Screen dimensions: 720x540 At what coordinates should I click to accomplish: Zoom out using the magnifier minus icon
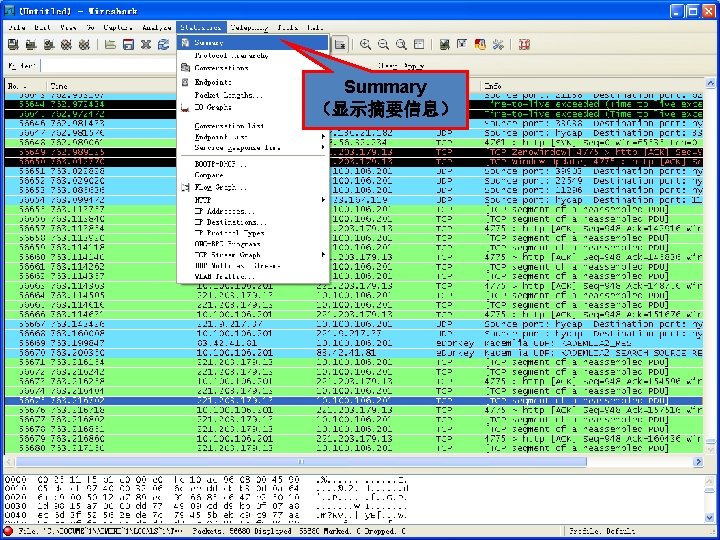[383, 45]
